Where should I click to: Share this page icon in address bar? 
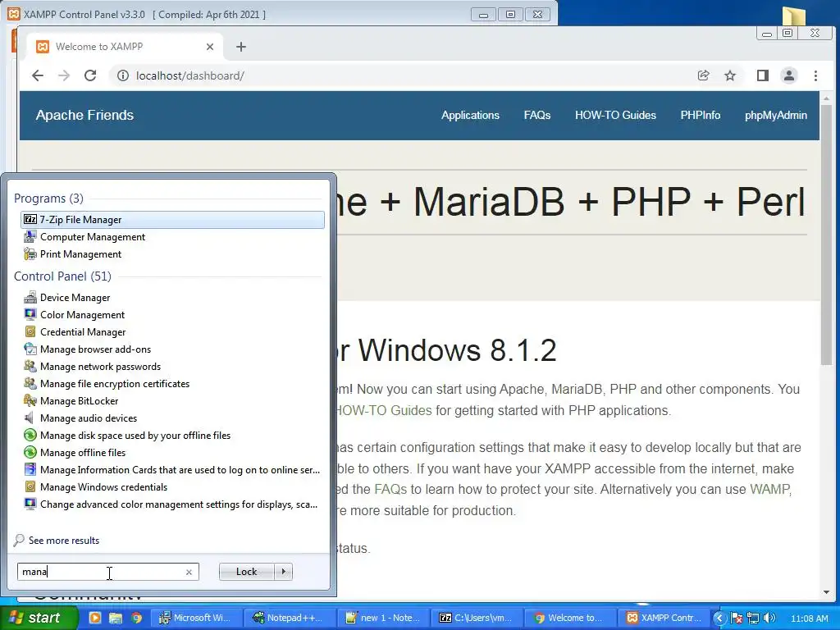703,75
